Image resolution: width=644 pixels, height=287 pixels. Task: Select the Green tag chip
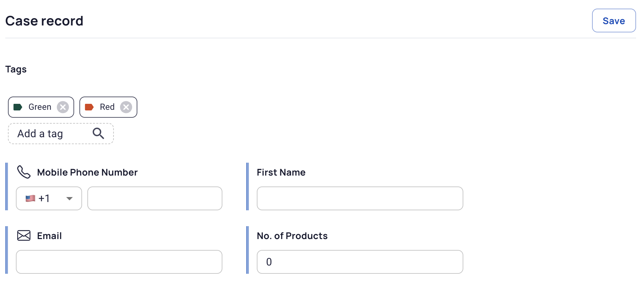click(41, 107)
